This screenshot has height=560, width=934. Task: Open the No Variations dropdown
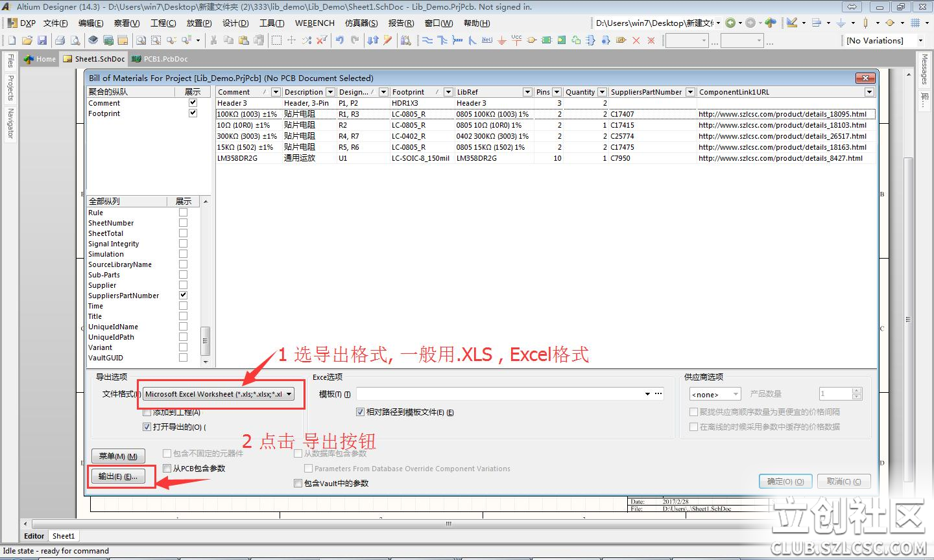[920, 40]
